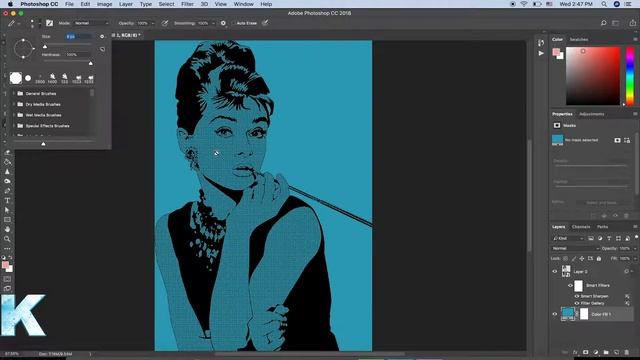Viewport: 640px width, 360px height.
Task: Click the Delete layer trash icon
Action: pyautogui.click(x=627, y=352)
